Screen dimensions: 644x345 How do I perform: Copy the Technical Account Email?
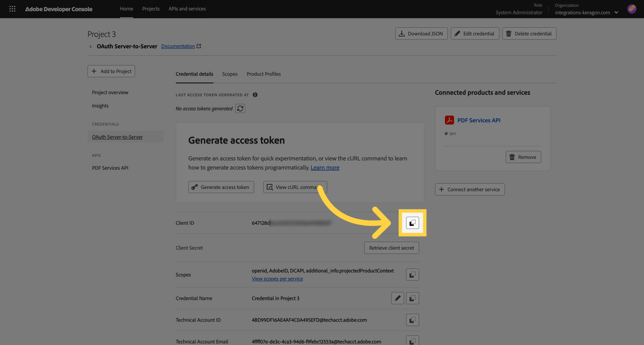coord(412,340)
